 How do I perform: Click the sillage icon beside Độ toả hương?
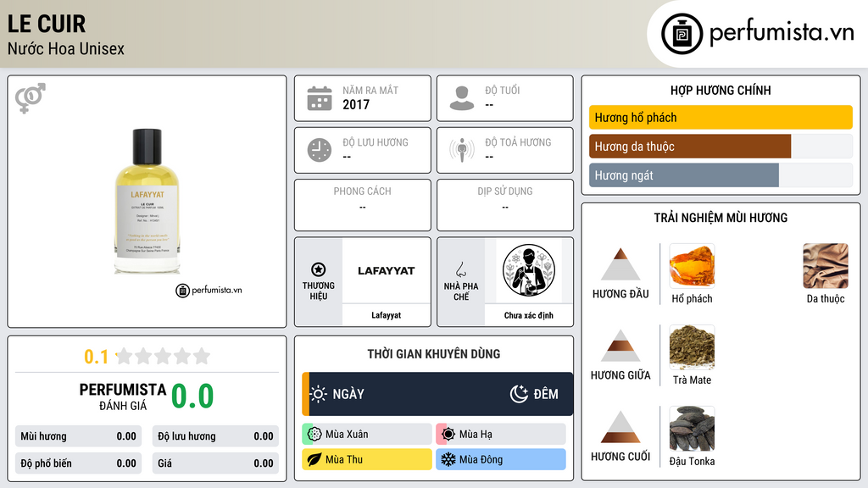point(462,150)
